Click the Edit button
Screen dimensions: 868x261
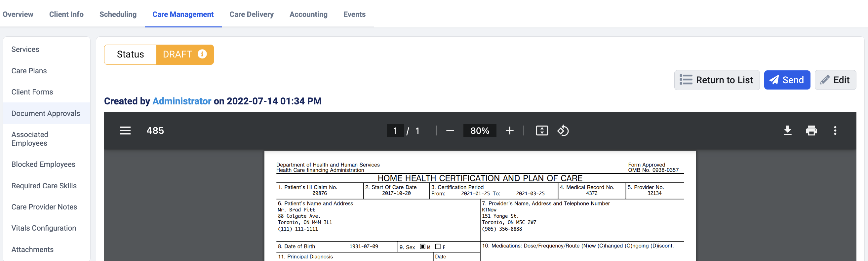pyautogui.click(x=835, y=80)
